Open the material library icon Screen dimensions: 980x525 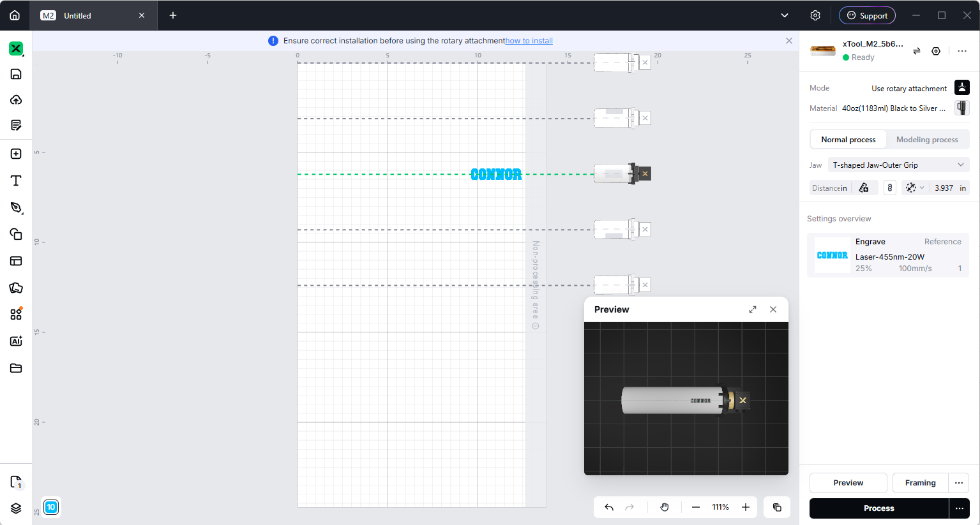point(16,288)
